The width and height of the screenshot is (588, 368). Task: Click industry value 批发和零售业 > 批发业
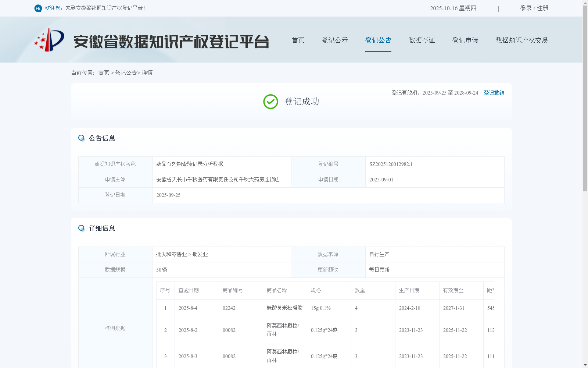pos(182,254)
